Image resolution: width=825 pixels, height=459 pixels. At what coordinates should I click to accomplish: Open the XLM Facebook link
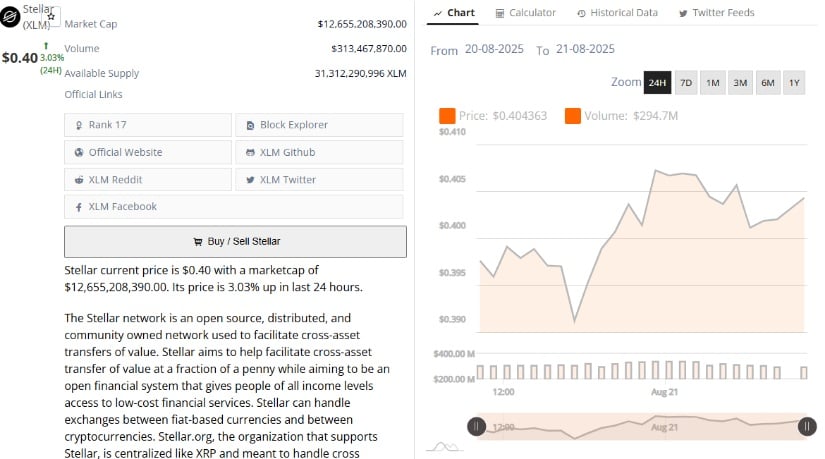click(234, 206)
